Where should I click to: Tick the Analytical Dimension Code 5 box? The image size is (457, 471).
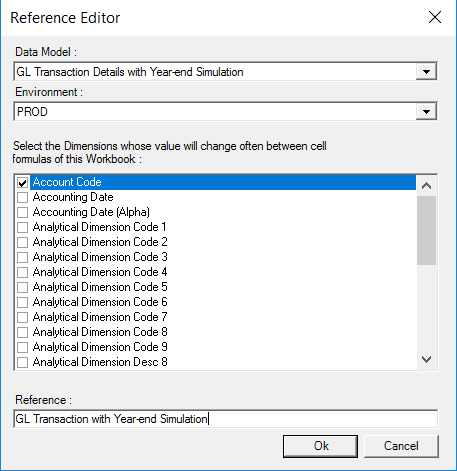[22, 288]
